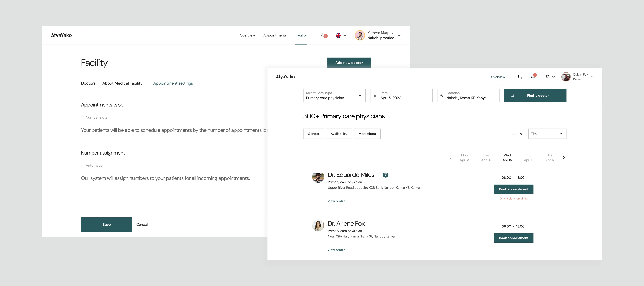Select Thu Apr 16 day
The height and width of the screenshot is (286, 644).
click(529, 158)
